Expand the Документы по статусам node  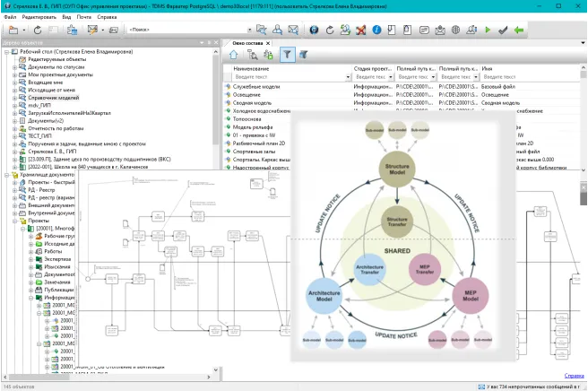(14, 69)
